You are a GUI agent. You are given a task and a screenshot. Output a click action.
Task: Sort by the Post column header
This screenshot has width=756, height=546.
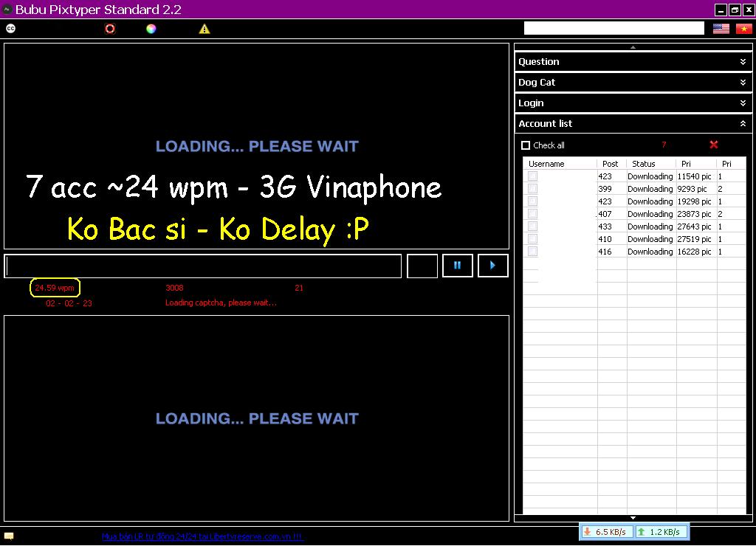[x=611, y=164]
